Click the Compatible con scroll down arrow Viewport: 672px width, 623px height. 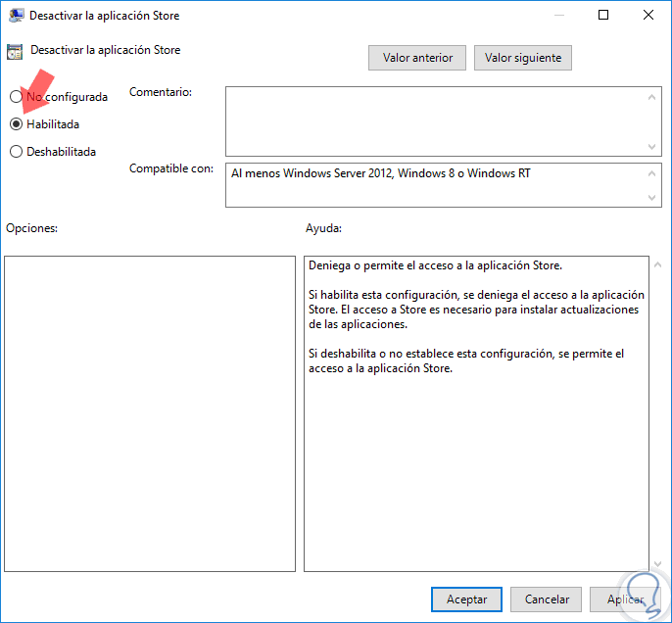tap(651, 198)
